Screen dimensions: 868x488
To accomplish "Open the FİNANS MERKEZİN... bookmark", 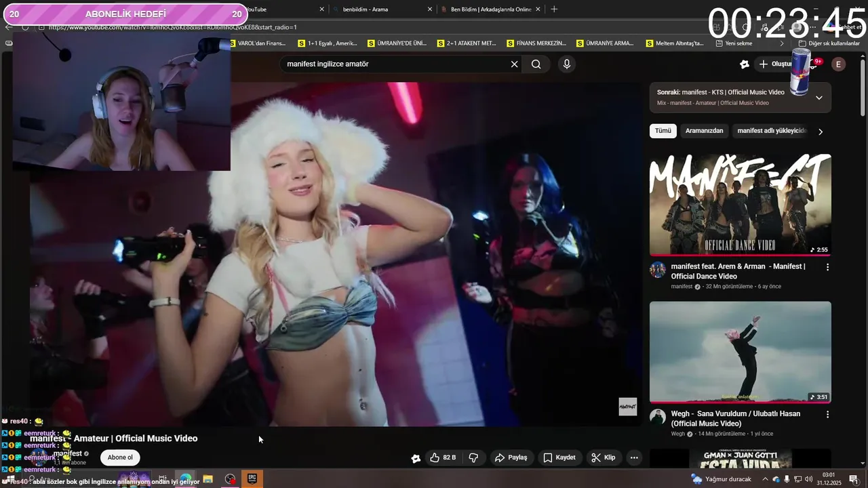I will click(x=537, y=43).
